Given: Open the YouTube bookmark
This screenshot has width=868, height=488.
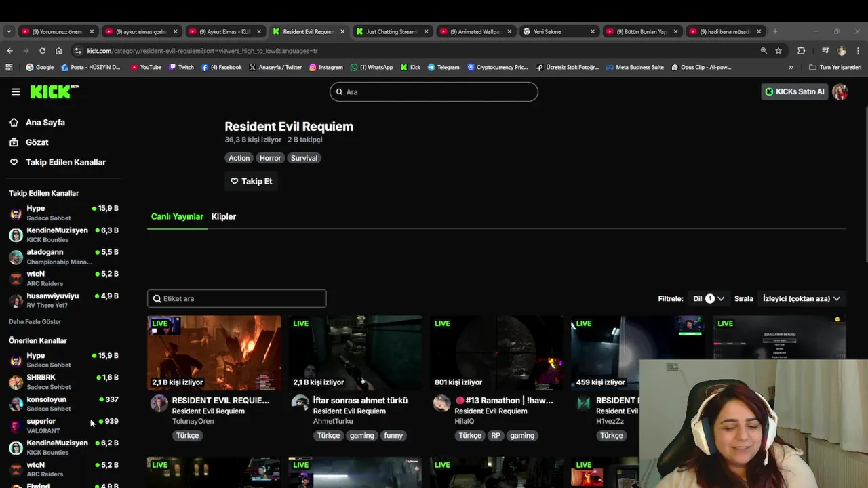Looking at the screenshot, I should (146, 67).
